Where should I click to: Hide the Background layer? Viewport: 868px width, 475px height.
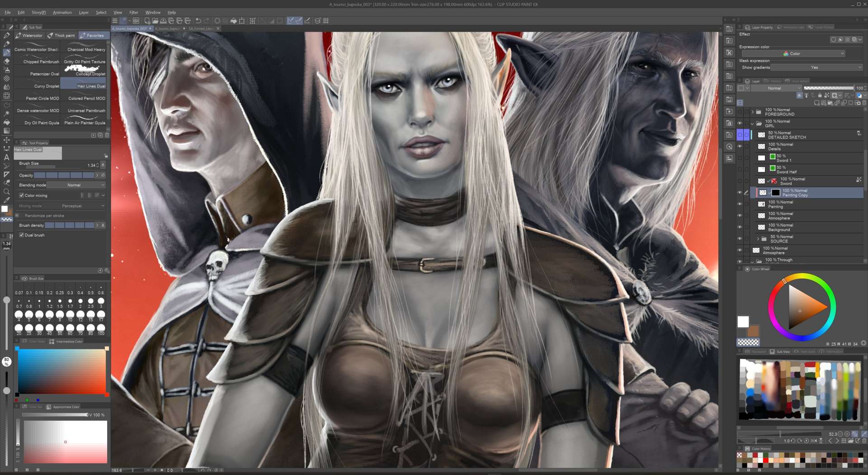[740, 227]
